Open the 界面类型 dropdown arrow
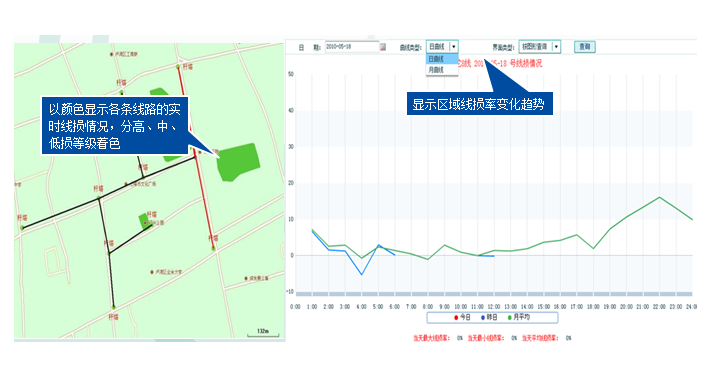Screen dimensions: 711x378 (556, 47)
